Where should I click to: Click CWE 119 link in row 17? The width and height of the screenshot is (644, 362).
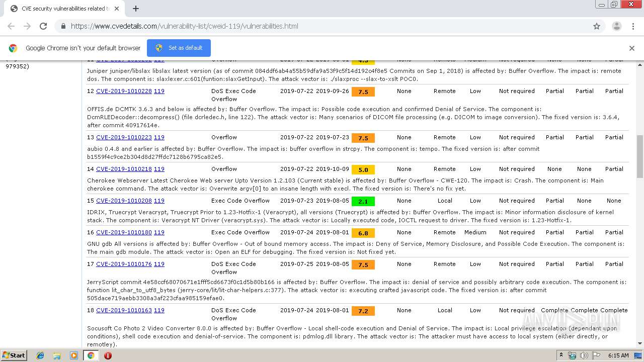[x=159, y=264]
